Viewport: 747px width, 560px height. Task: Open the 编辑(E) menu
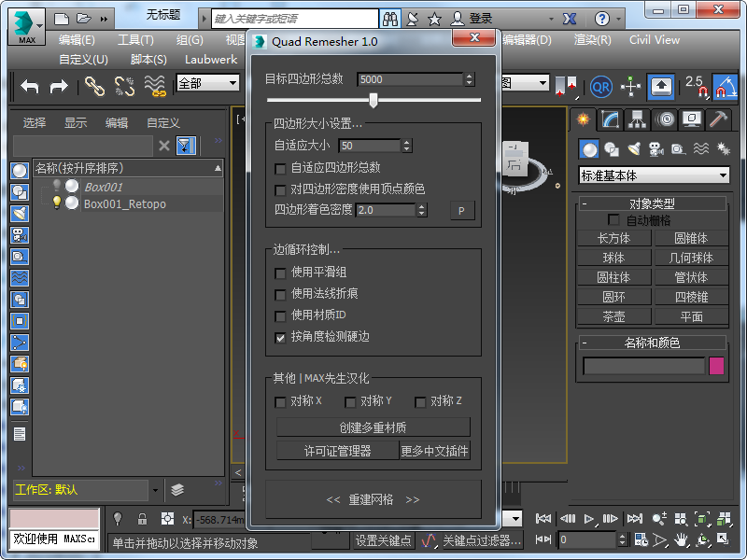(x=77, y=40)
